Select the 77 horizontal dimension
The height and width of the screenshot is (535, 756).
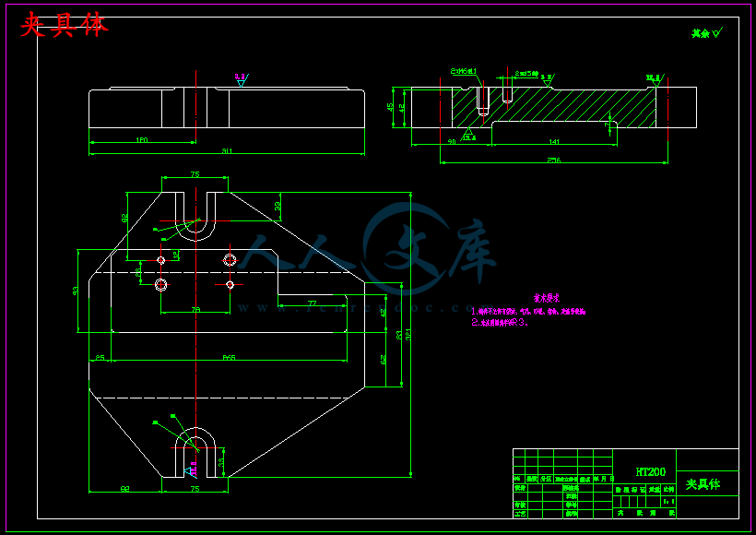[x=312, y=303]
